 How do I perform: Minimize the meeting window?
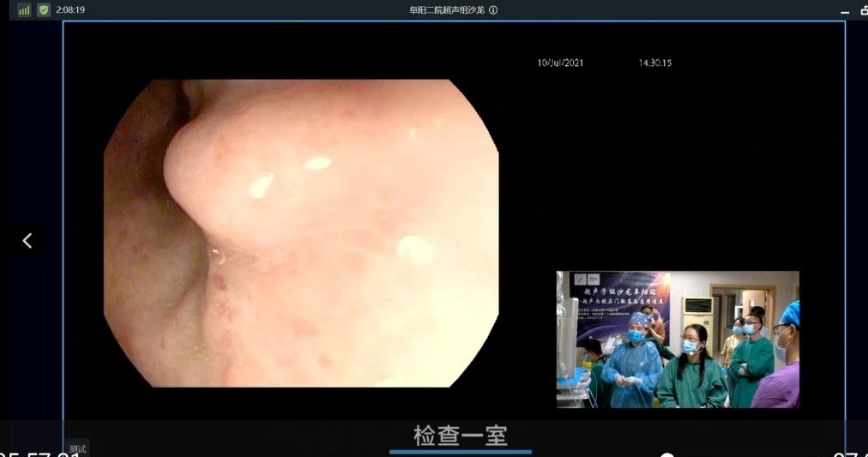click(845, 11)
